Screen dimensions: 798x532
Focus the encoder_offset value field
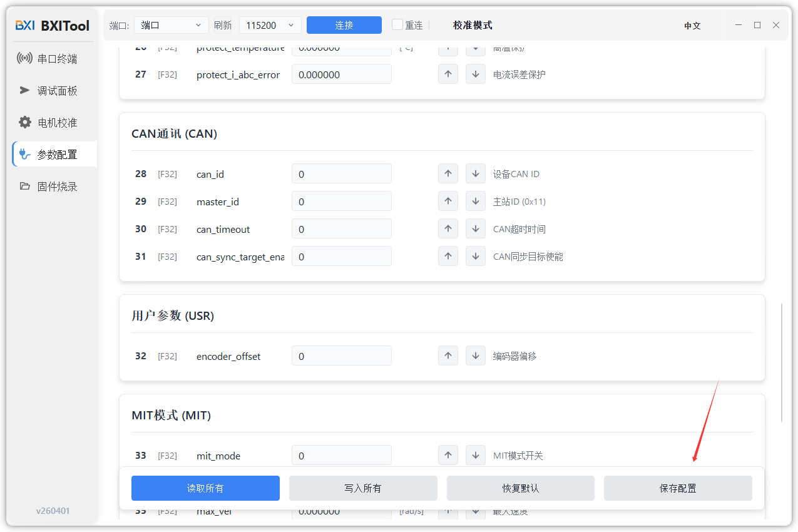click(x=342, y=356)
